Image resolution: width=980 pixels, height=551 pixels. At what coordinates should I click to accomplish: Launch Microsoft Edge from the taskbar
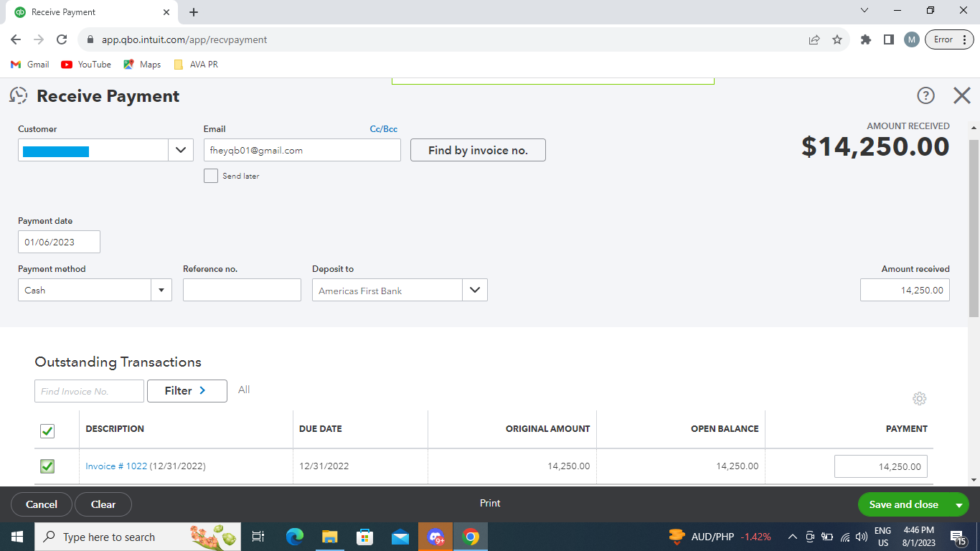(x=295, y=537)
